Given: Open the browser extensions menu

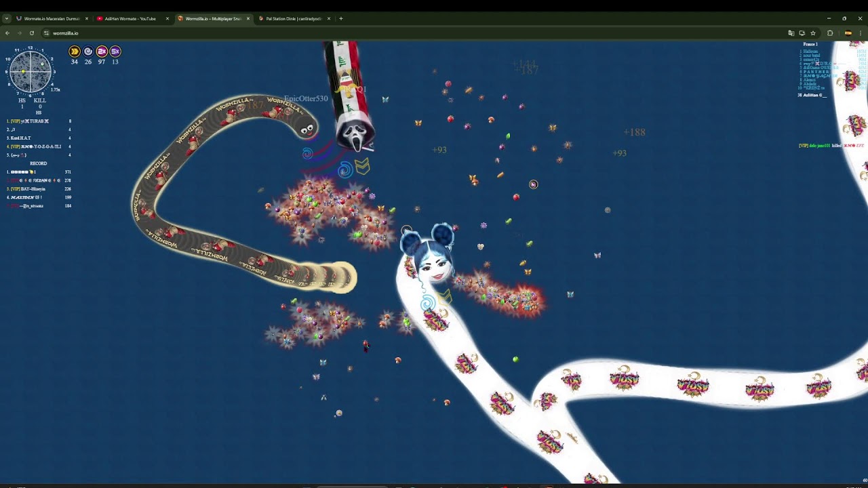Looking at the screenshot, I should pyautogui.click(x=830, y=33).
